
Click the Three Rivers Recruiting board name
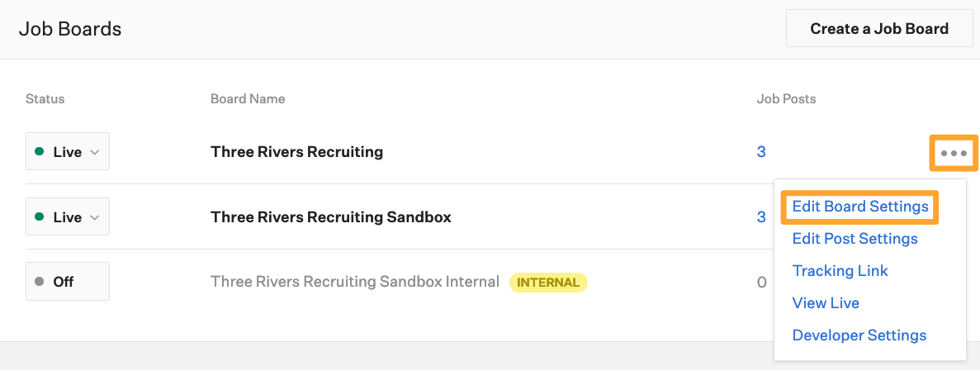[x=297, y=151]
